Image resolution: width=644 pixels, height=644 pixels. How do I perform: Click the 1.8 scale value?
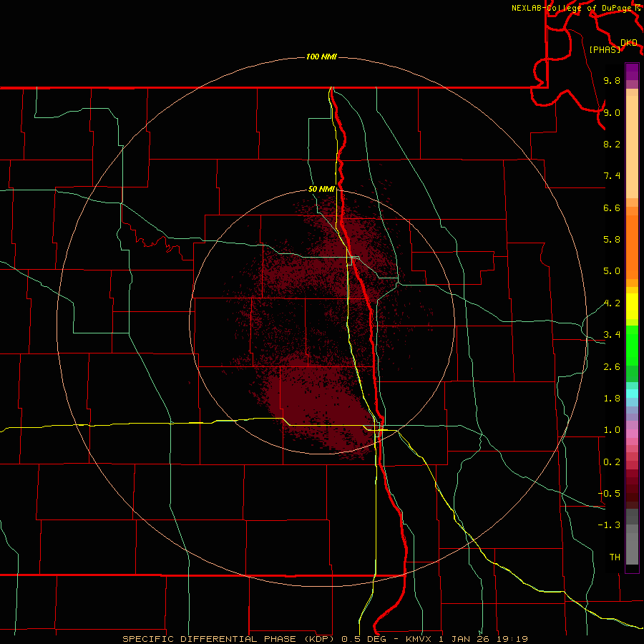pos(612,399)
